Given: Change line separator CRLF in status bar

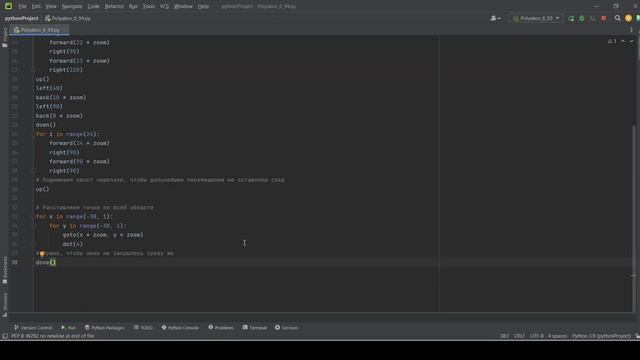Looking at the screenshot, I should pos(519,336).
